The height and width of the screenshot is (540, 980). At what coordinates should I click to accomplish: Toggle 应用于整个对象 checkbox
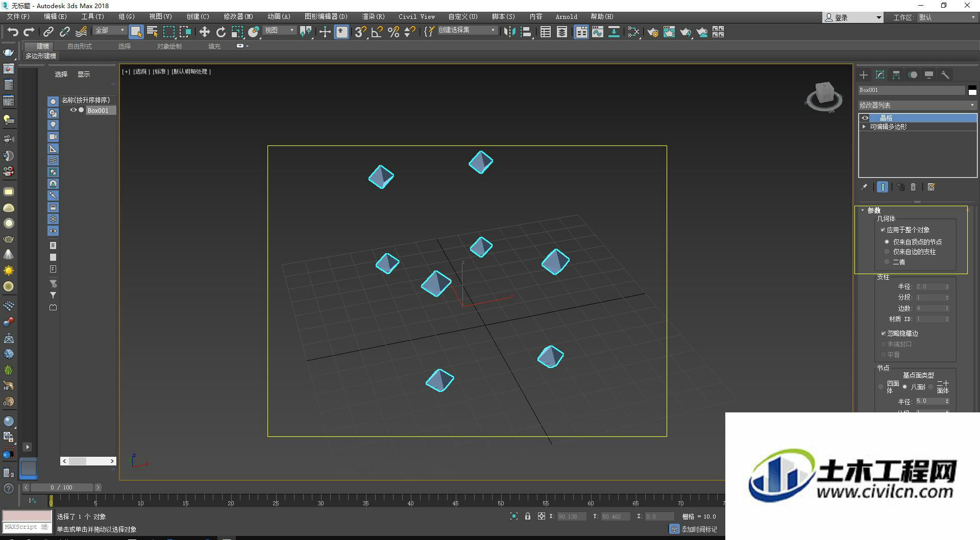pyautogui.click(x=883, y=230)
